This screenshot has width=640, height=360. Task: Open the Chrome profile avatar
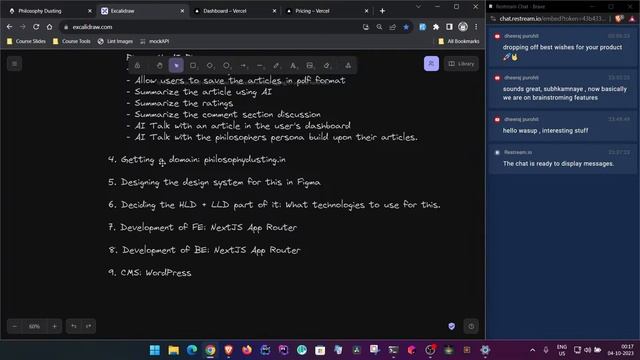[462, 27]
